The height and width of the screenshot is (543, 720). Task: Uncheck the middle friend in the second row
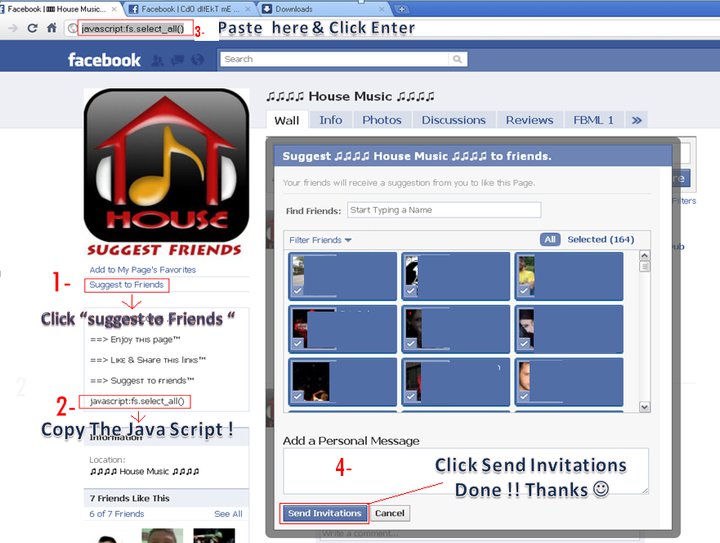click(x=456, y=329)
